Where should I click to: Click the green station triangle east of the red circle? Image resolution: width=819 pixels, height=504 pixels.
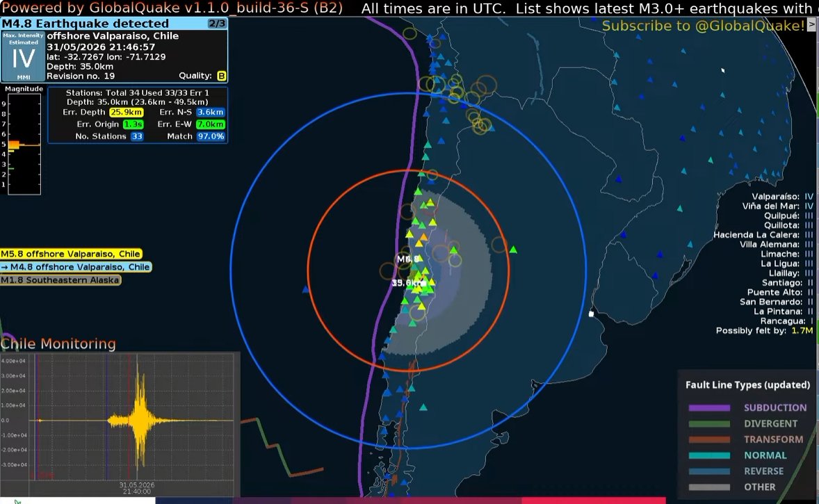pos(514,250)
